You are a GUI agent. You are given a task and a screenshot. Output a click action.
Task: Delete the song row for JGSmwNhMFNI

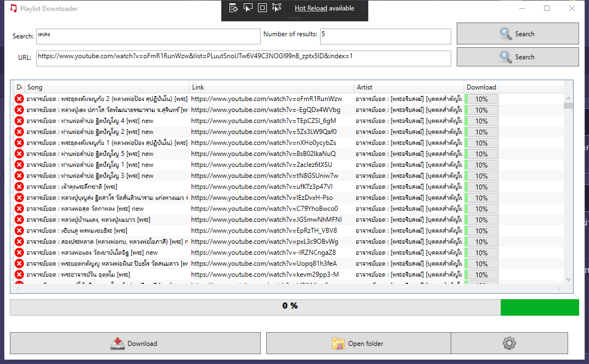(x=19, y=220)
